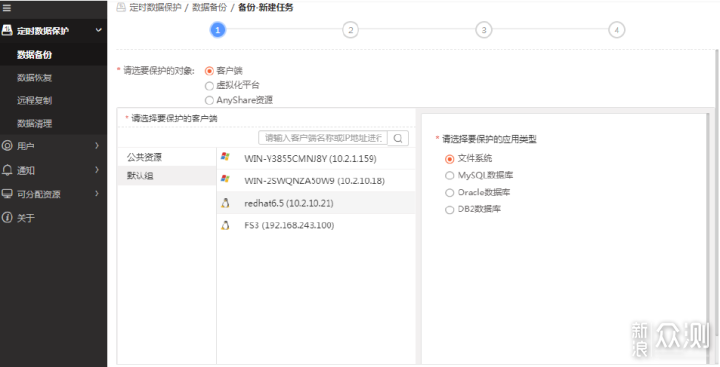This screenshot has width=720, height=367.
Task: Open 远程复制 in sidebar
Action: (53, 100)
